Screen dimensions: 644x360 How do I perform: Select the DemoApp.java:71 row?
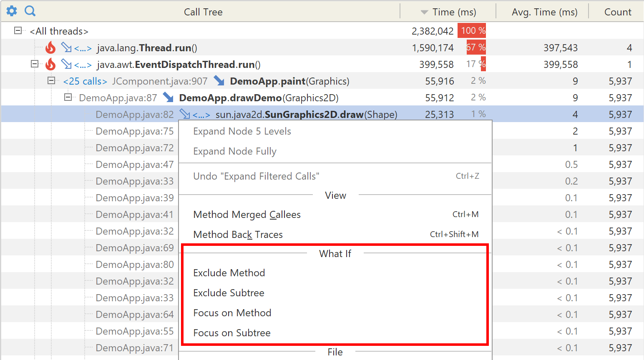tap(134, 348)
